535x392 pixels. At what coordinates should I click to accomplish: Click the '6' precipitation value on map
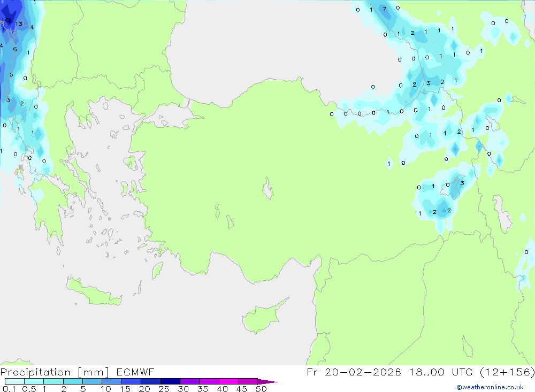coord(14,49)
